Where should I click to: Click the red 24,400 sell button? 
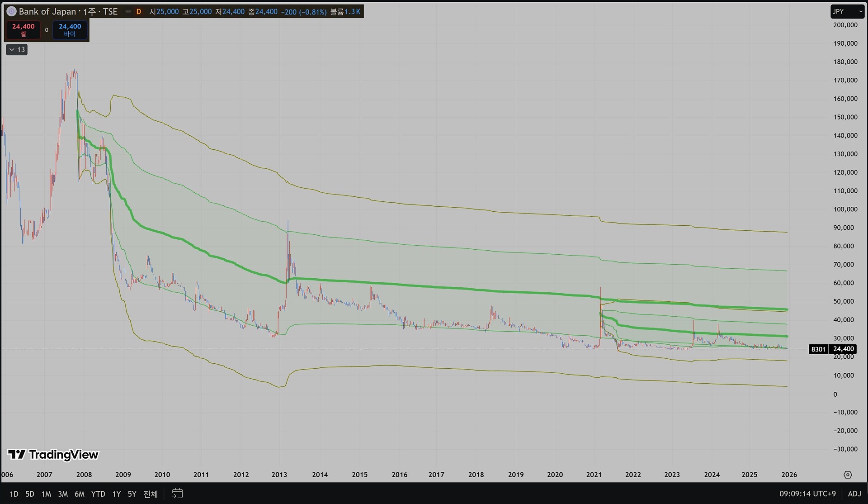(x=23, y=30)
